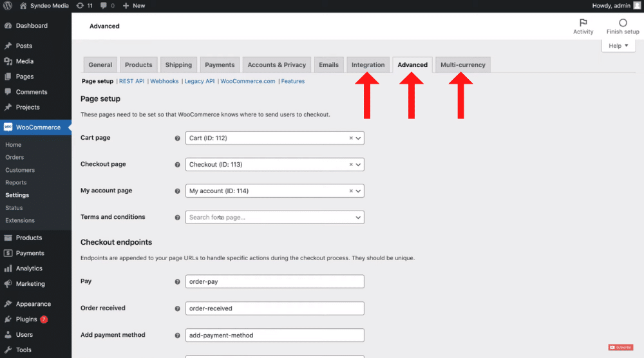Switch to the Payments settings tab
Image resolution: width=644 pixels, height=358 pixels.
coord(220,65)
